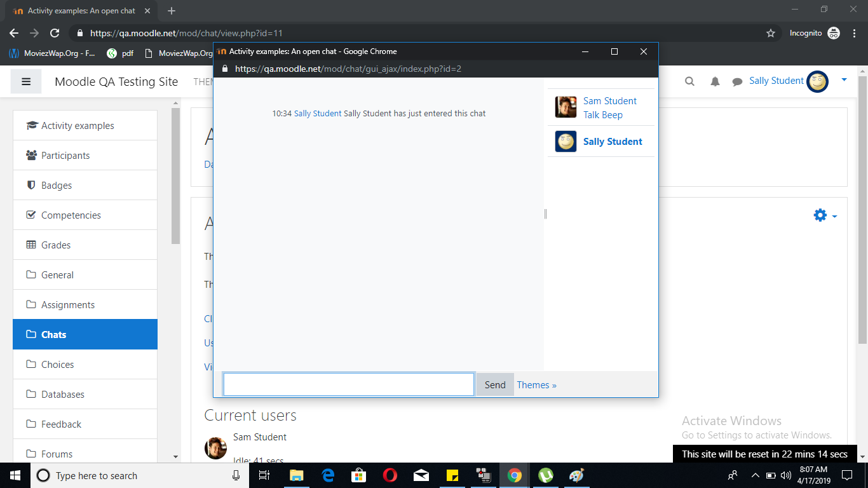Open Task View in taskbar
This screenshot has height=488, width=868.
[264, 475]
